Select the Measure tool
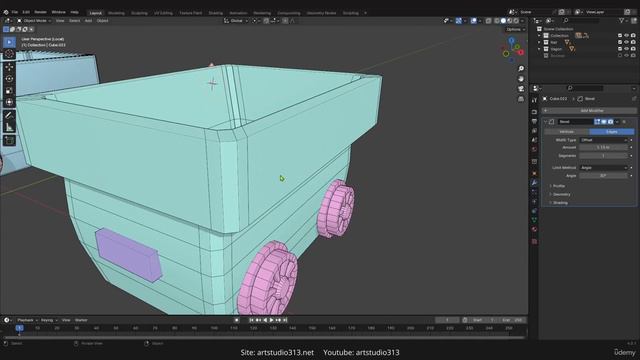640x360 pixels. click(9, 127)
